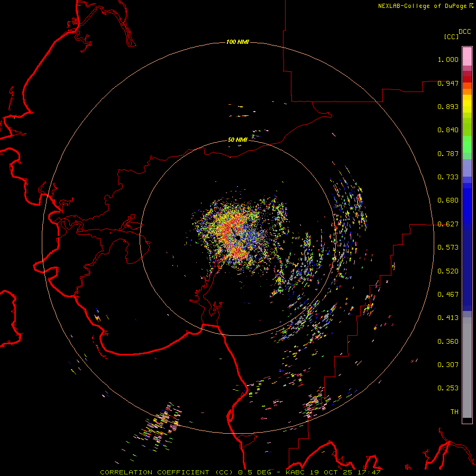Click the 0.947 color scale value
The height and width of the screenshot is (476, 476).
pyautogui.click(x=448, y=83)
